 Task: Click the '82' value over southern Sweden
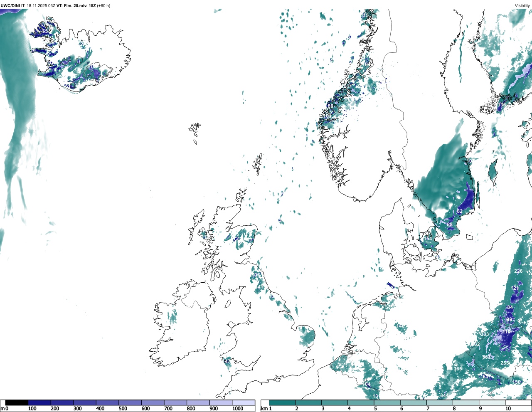click(x=460, y=211)
